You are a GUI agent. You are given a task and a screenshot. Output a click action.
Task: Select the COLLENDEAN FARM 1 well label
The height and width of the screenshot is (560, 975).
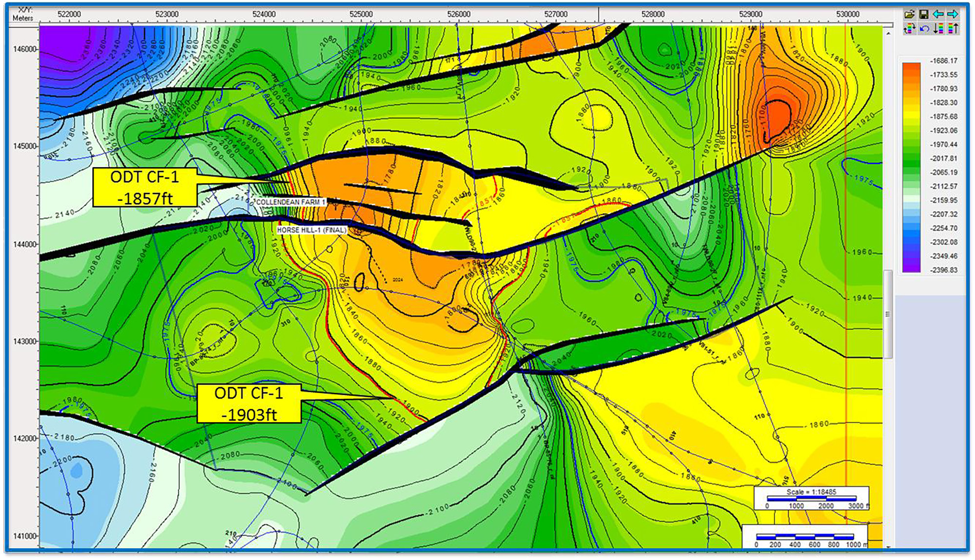click(x=291, y=202)
